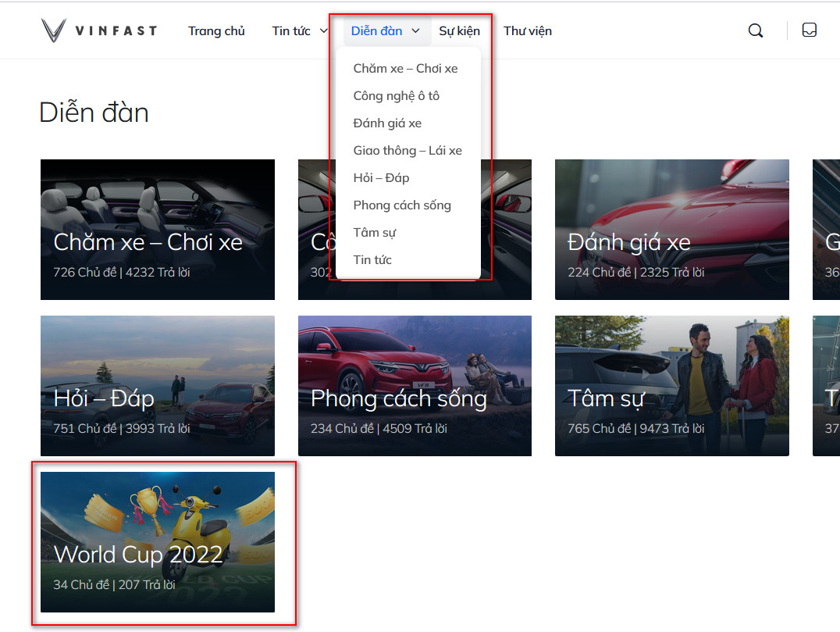Open the Tâm sự forum card
The image size is (840, 632).
(x=671, y=386)
